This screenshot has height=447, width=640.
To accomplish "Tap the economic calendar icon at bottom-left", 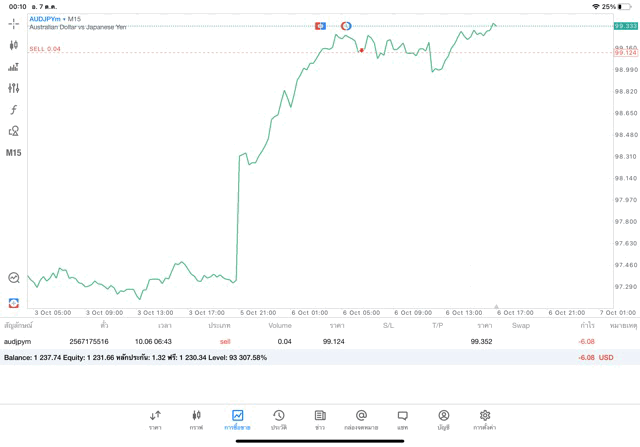I will (14, 301).
